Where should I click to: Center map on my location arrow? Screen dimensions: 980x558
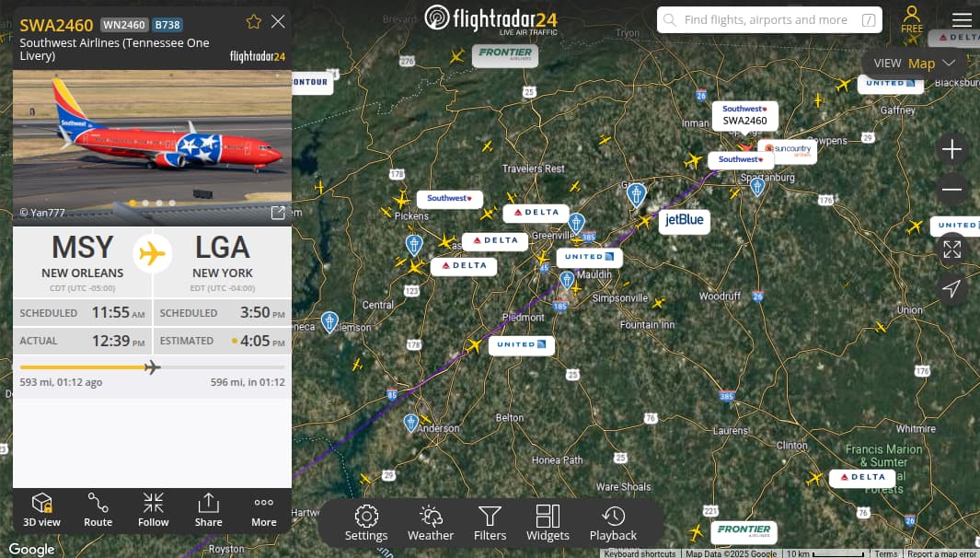(x=951, y=288)
